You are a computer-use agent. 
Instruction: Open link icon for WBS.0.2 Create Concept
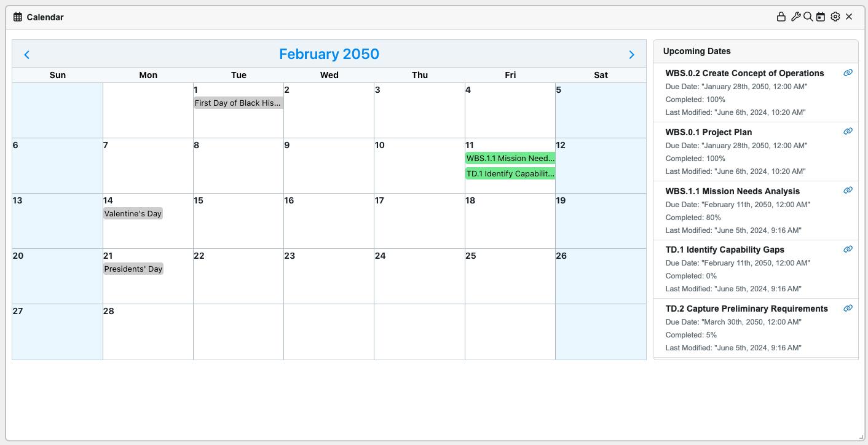848,73
